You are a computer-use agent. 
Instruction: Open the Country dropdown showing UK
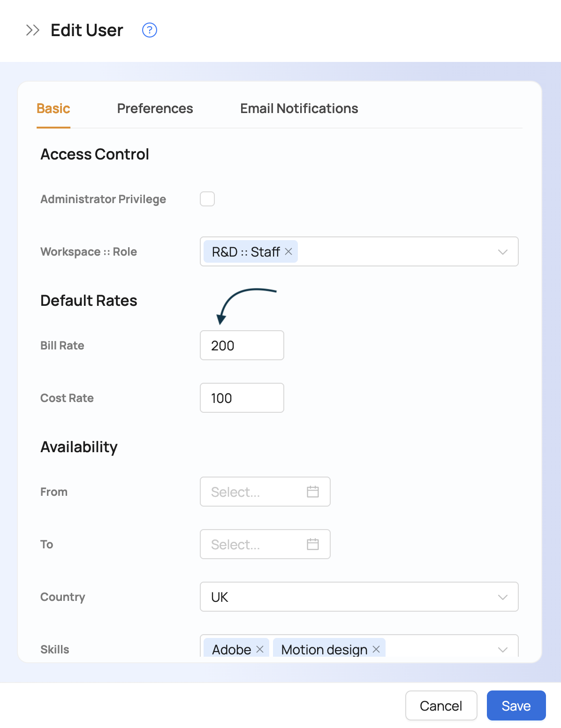(x=359, y=597)
